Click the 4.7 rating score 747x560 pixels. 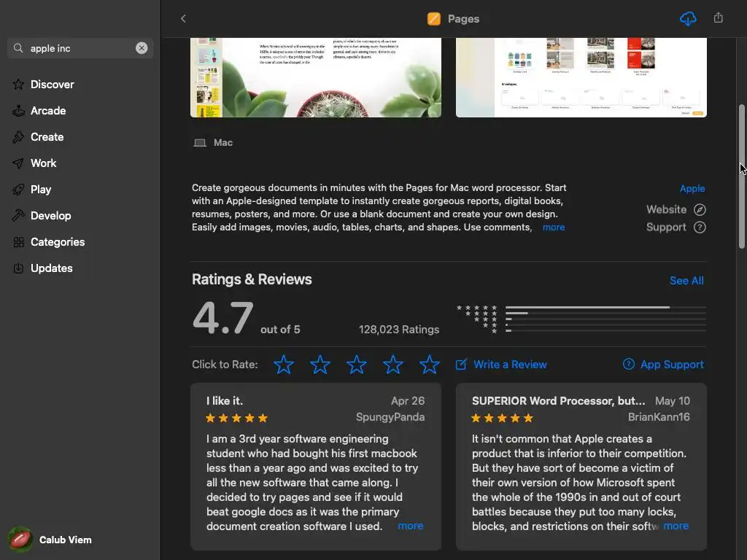click(x=223, y=318)
